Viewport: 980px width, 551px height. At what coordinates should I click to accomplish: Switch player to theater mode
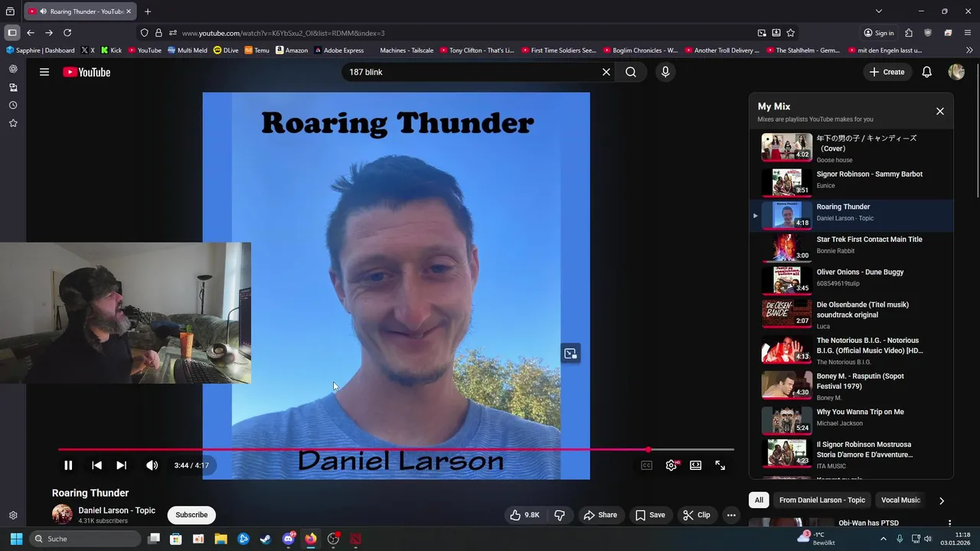tap(695, 465)
